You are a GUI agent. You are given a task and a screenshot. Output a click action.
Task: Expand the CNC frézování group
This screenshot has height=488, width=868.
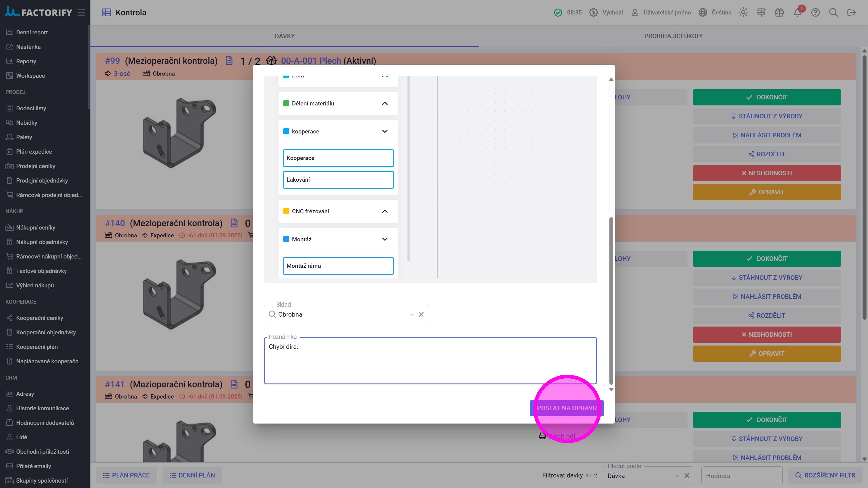pyautogui.click(x=385, y=211)
